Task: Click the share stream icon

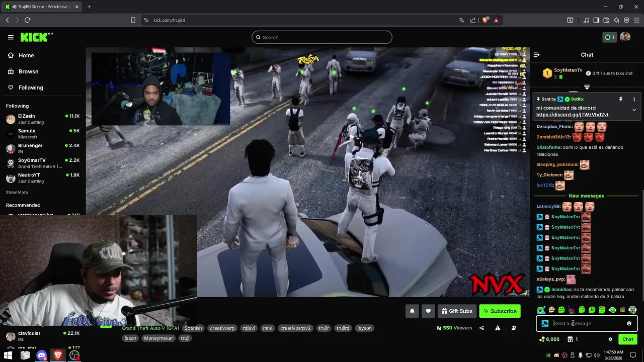Action: 481,328
